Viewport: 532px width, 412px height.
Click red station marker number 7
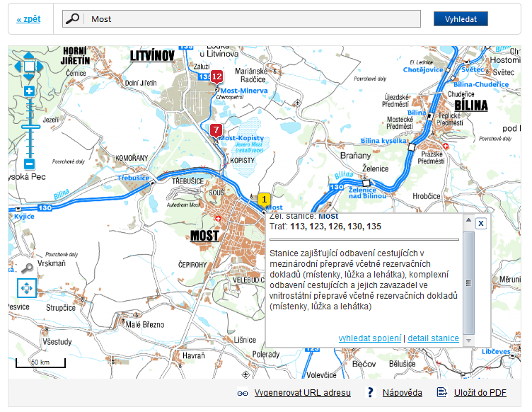click(x=216, y=130)
